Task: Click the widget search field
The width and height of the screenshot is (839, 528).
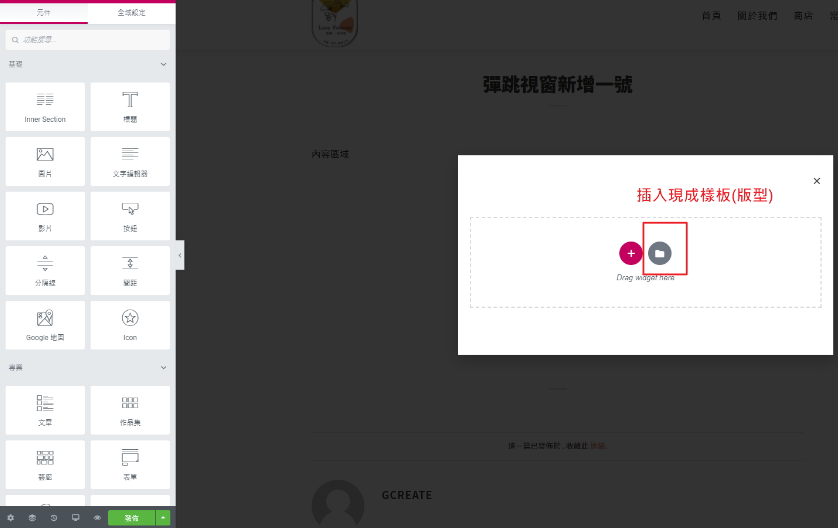Action: tap(88, 40)
